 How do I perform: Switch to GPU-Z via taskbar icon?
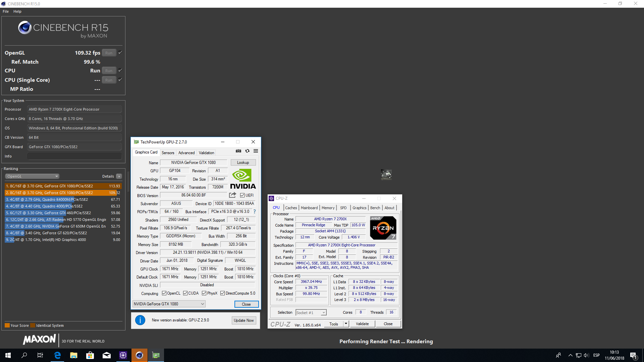point(156,355)
